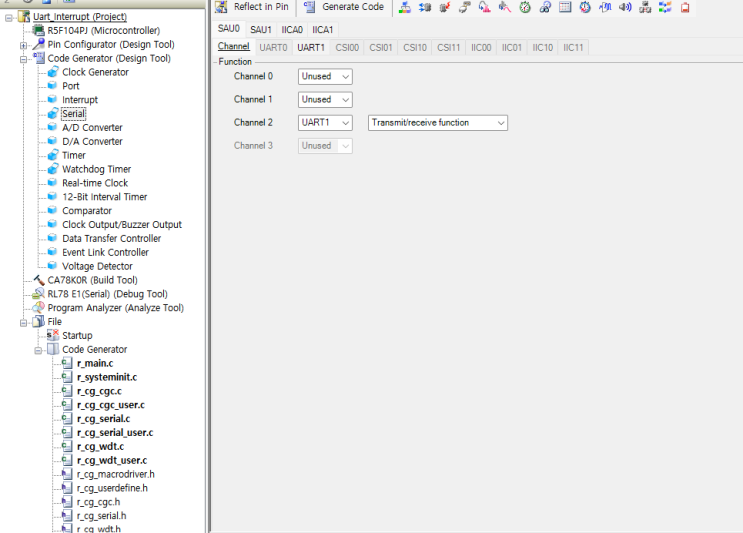Open the Watchdog Timer module
The height and width of the screenshot is (533, 743).
pos(96,170)
